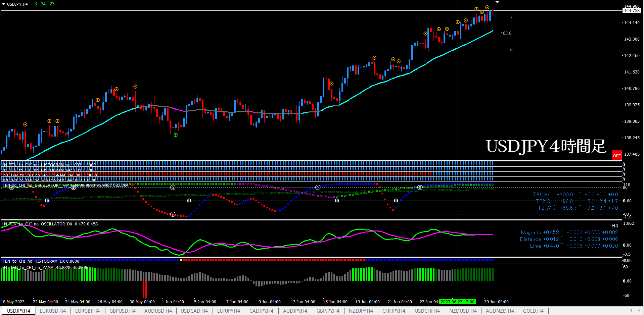Show the GBPJPY,H4 chart tab

pyautogui.click(x=328, y=311)
